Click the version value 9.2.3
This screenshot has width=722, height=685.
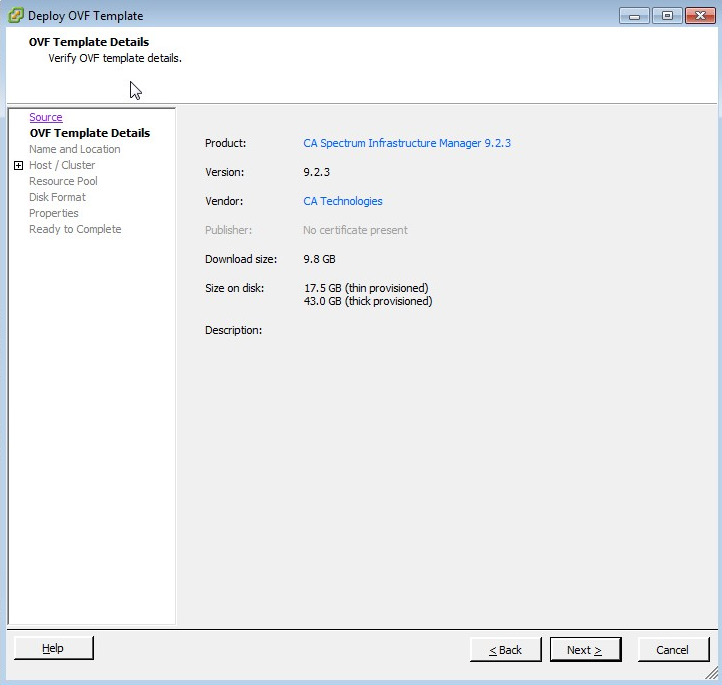[316, 172]
